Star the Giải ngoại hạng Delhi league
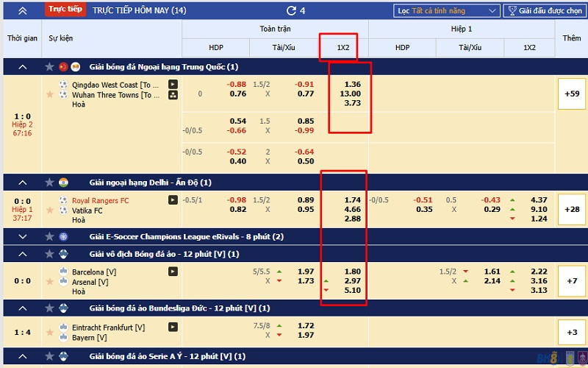The image size is (588, 368). point(50,183)
